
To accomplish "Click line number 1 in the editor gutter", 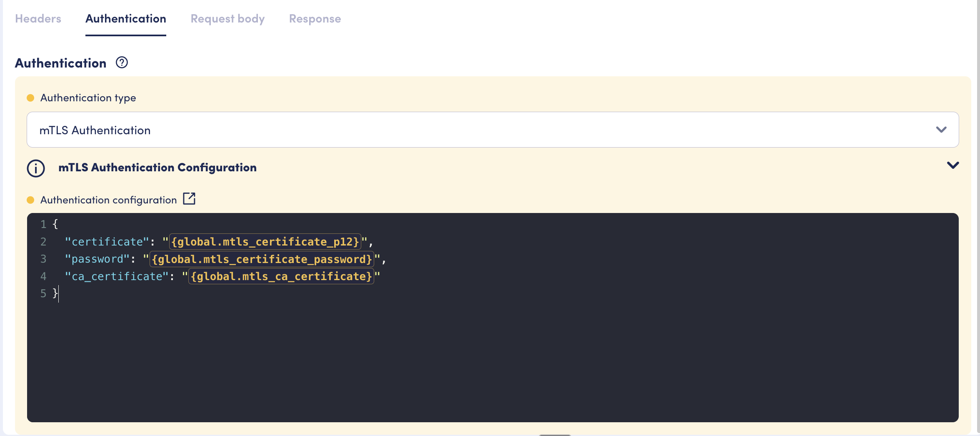I will click(43, 224).
